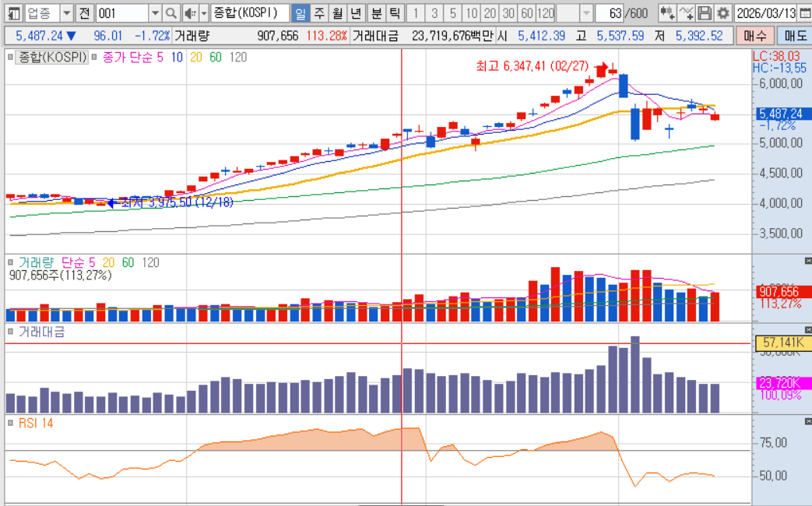Click the 매도 sell button
This screenshot has width=812, height=506.
(795, 36)
